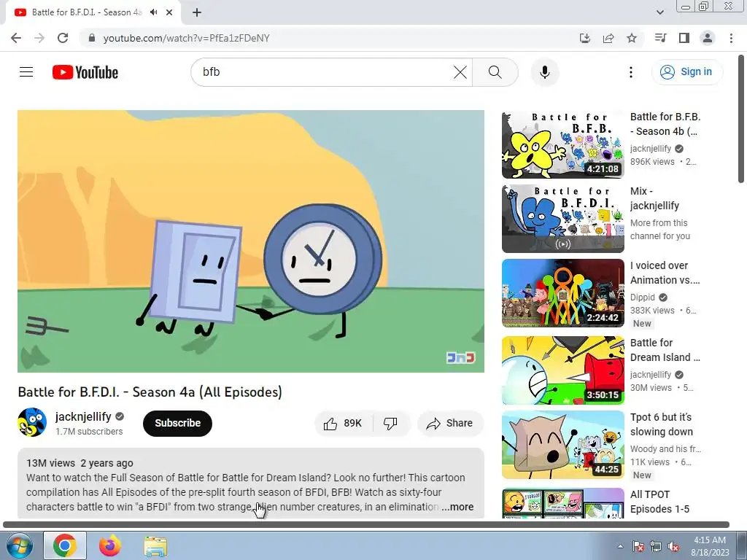Image resolution: width=747 pixels, height=560 pixels.
Task: Click the install app icon in address bar
Action: pos(584,38)
